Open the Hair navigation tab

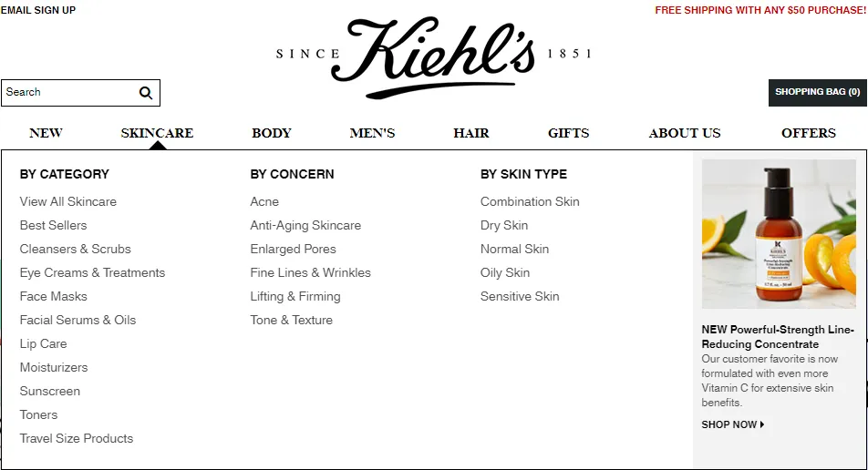click(471, 133)
